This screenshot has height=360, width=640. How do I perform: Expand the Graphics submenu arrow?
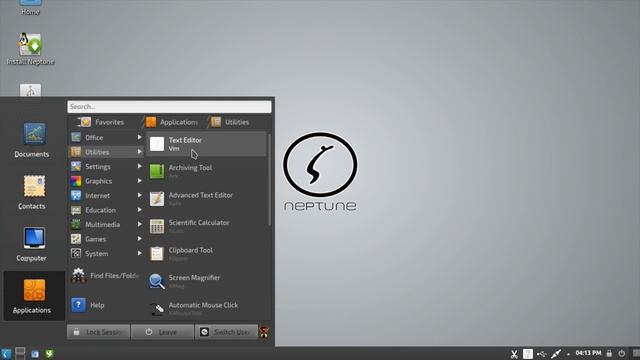click(x=140, y=181)
